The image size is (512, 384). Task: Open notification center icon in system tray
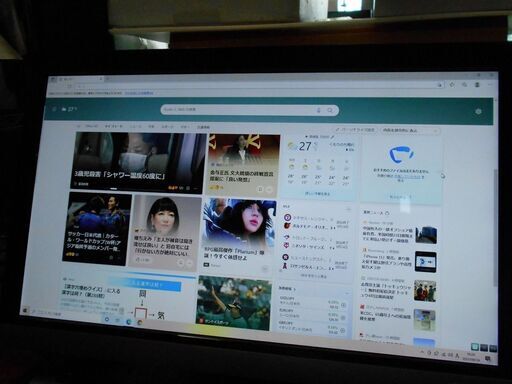click(488, 358)
